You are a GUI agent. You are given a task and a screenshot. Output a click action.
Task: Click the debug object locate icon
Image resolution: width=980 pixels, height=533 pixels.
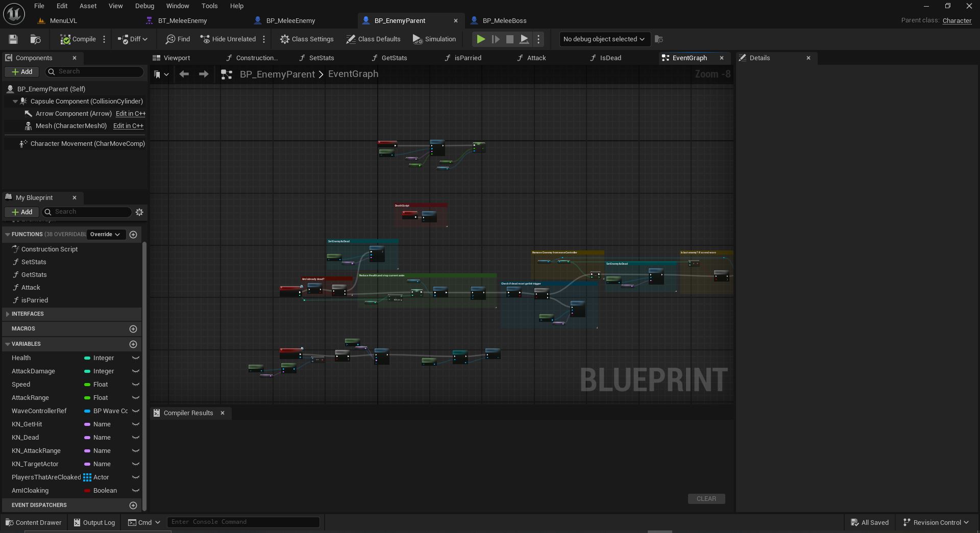(659, 39)
